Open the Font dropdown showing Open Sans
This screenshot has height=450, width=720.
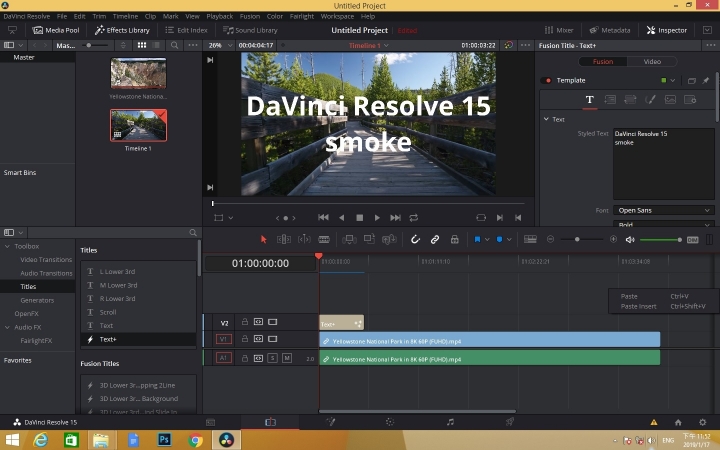click(x=664, y=210)
